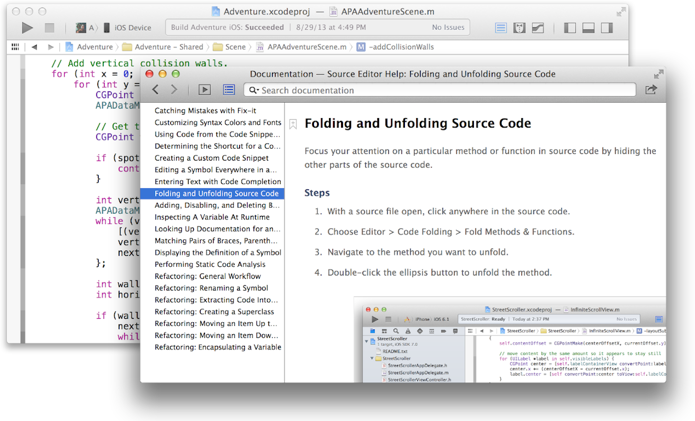Open Inspecting A Variable At Runtime topic

tap(212, 217)
